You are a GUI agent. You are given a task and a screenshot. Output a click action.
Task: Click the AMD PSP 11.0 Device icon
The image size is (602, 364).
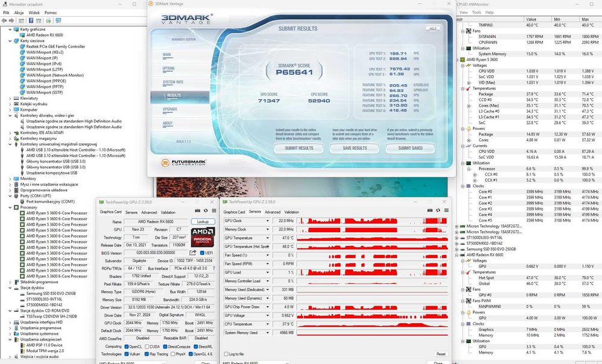click(23, 345)
